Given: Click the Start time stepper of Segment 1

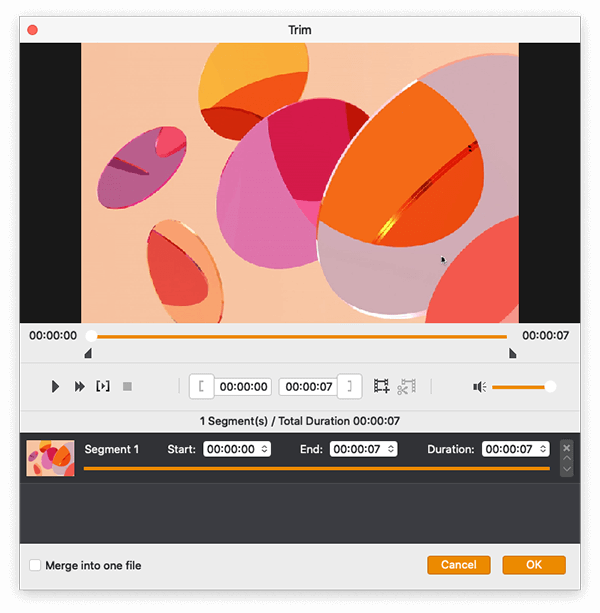Looking at the screenshot, I should (265, 449).
